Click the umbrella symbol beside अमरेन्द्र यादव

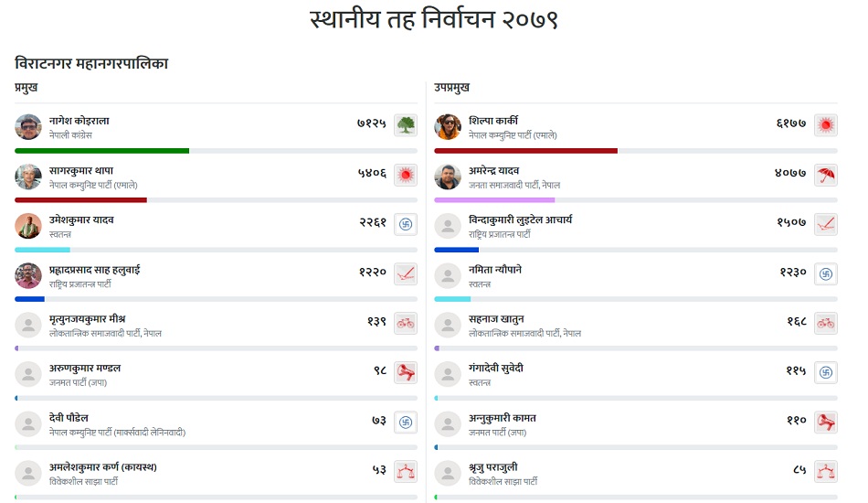tap(826, 175)
